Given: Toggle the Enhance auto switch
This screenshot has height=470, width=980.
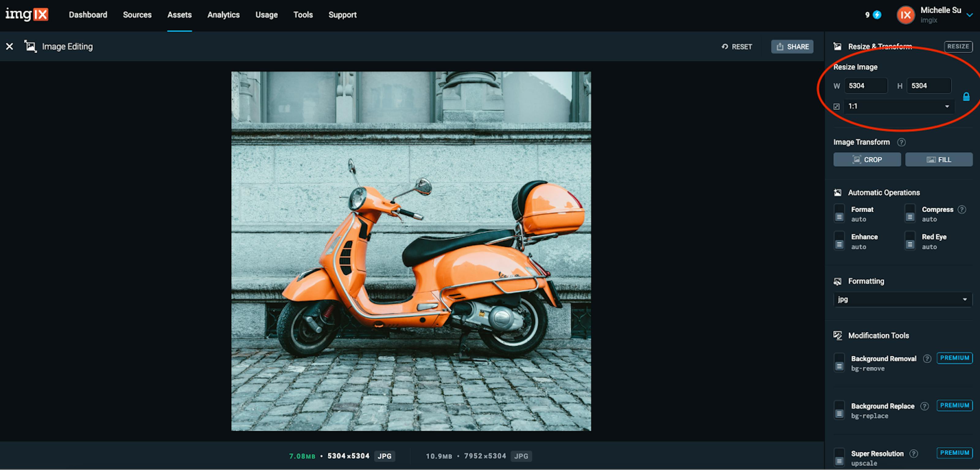Looking at the screenshot, I should tap(839, 241).
